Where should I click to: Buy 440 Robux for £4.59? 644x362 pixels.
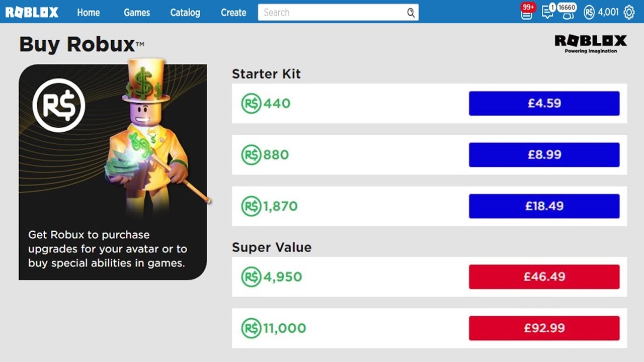point(544,104)
